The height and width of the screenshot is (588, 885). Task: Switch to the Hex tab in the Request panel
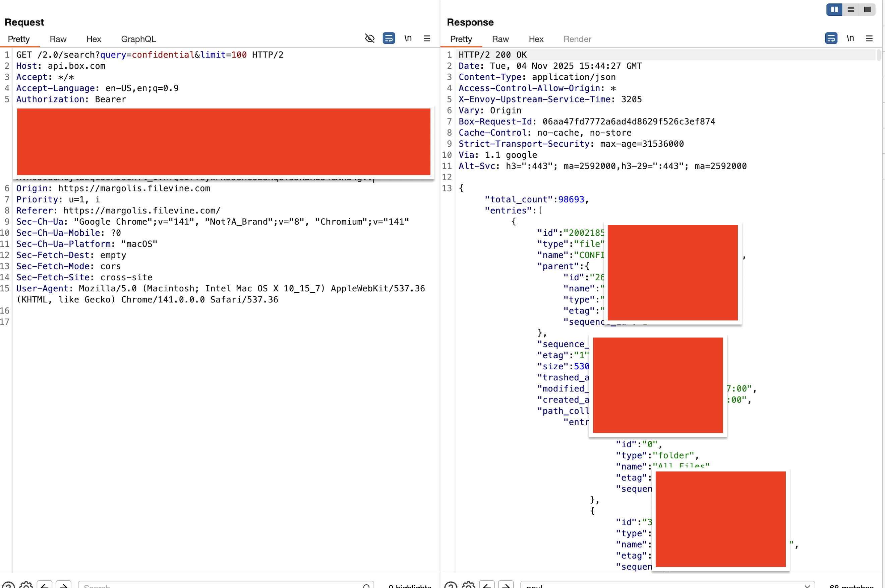click(94, 39)
